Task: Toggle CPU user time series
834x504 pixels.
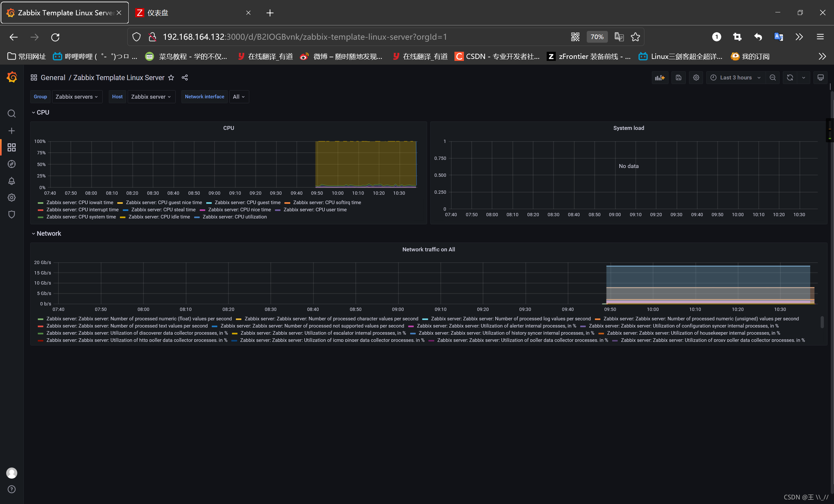Action: pyautogui.click(x=315, y=209)
